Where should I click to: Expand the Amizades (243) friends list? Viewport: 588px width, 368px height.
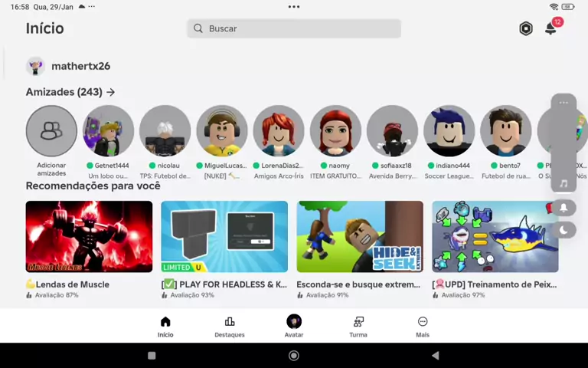70,92
